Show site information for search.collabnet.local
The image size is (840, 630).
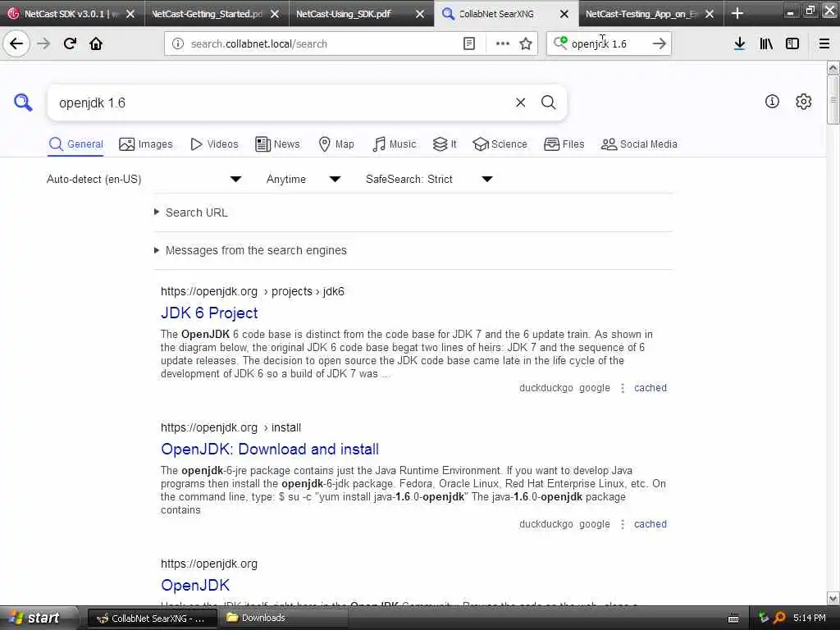(178, 44)
